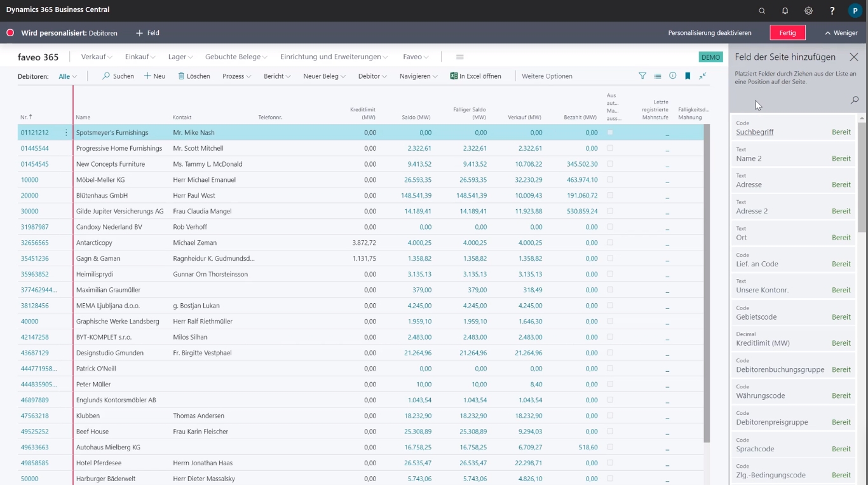
Task: Click the help question mark icon
Action: tap(832, 11)
